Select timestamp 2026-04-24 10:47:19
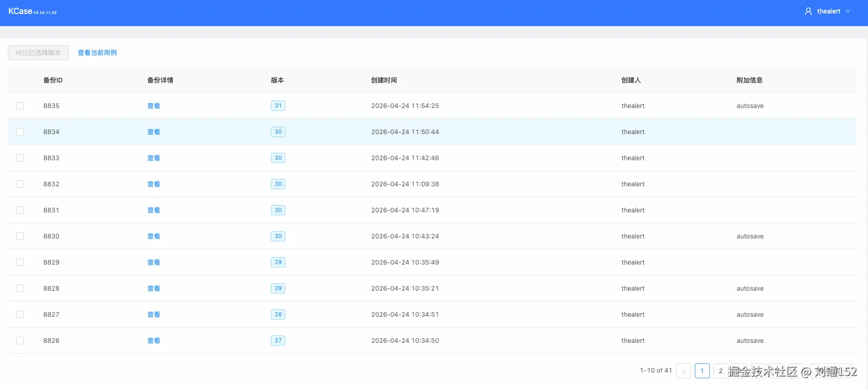Screen dimensions: 868x389 (x=405, y=210)
